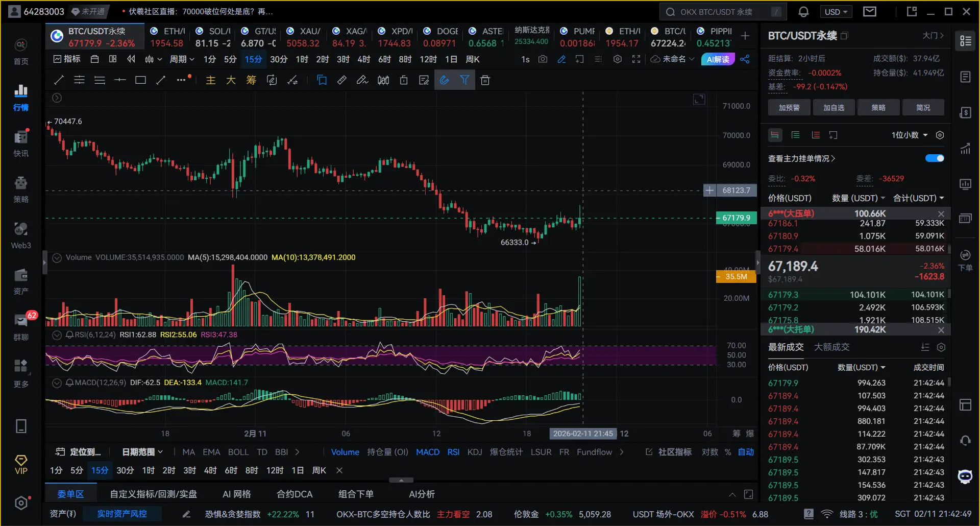Click the 下单 place order icon
The image size is (980, 526).
pyautogui.click(x=965, y=260)
